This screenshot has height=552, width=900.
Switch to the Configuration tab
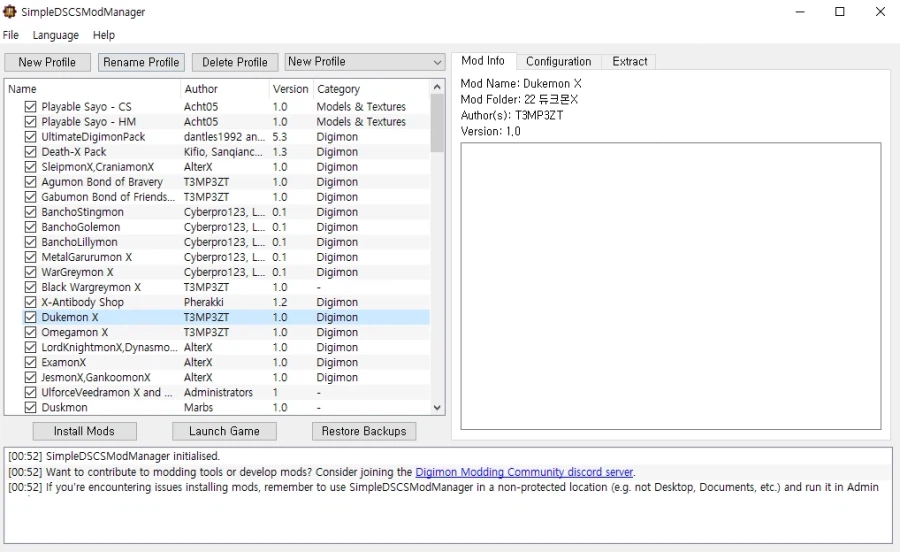click(558, 61)
